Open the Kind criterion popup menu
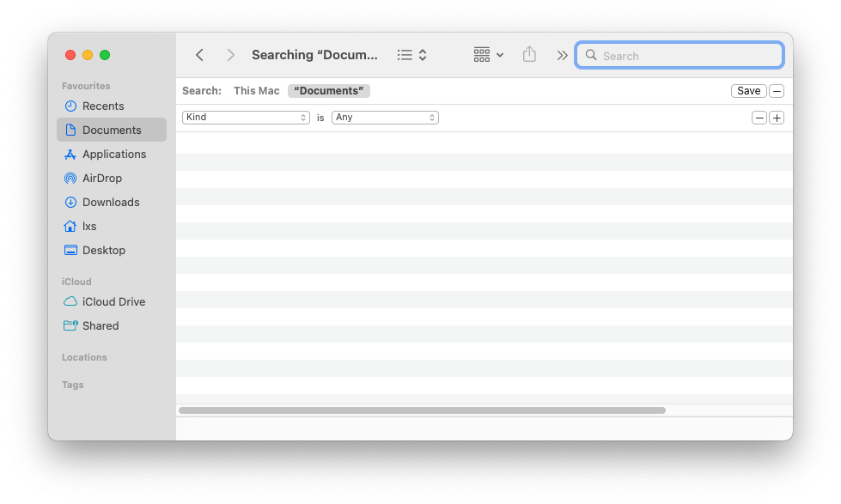The width and height of the screenshot is (841, 504). pyautogui.click(x=246, y=117)
